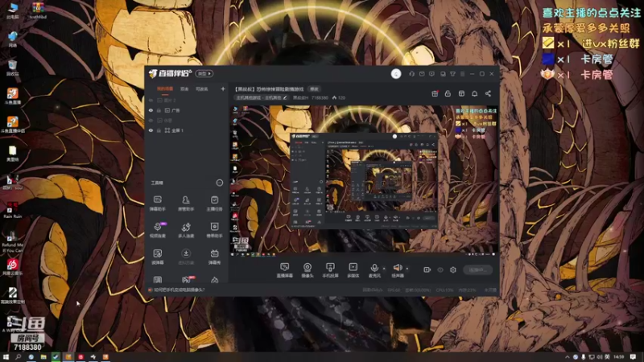Viewport: 644px width, 362px height.
Task: Click the store/box icon next to the bell
Action: point(461,93)
